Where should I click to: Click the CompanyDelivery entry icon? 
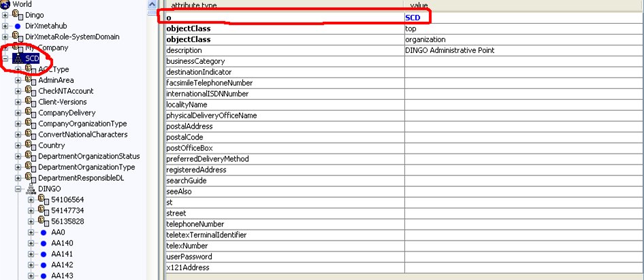tap(31, 112)
